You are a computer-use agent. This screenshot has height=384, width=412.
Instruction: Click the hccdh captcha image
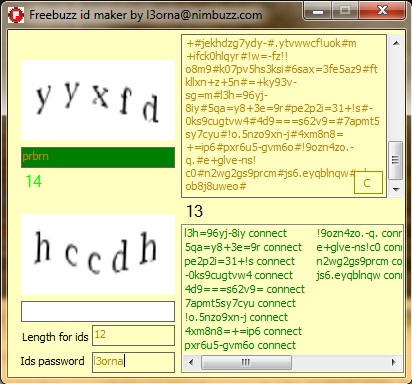98,254
